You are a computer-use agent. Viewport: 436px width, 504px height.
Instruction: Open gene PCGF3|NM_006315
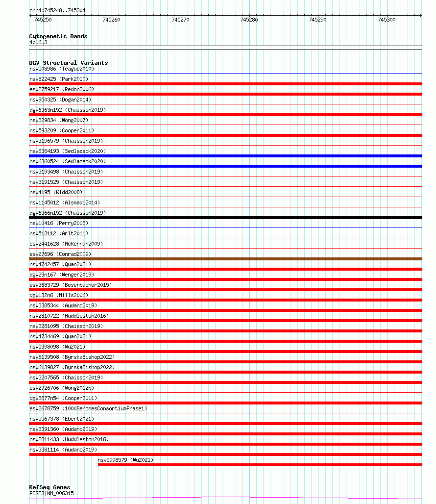[x=51, y=493]
